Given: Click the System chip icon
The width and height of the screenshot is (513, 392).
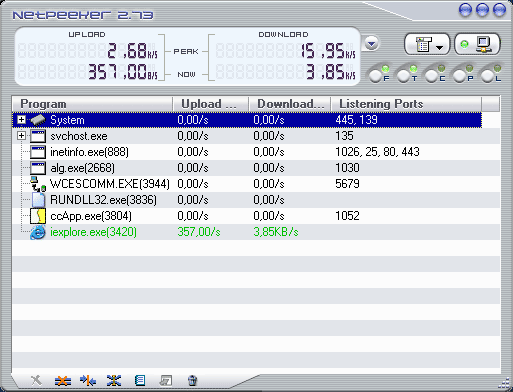Looking at the screenshot, I should coord(38,120).
